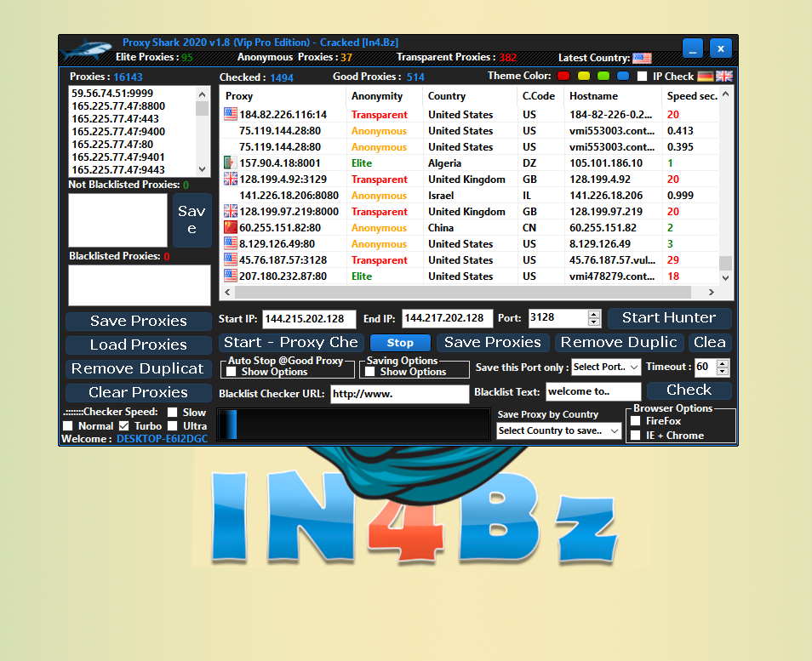Click China flag beside 60.255.151.82:80
Image resolution: width=812 pixels, height=661 pixels.
231,227
